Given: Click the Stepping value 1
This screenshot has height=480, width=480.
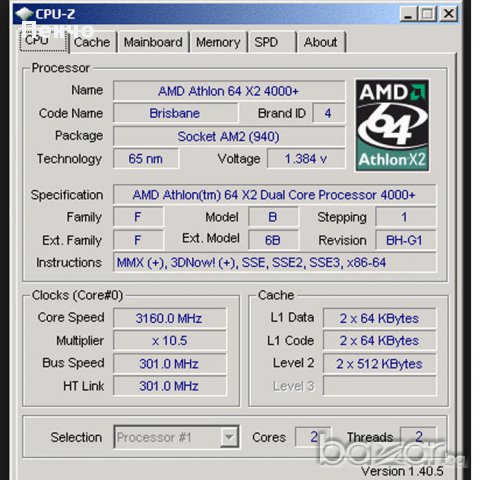Looking at the screenshot, I should point(405,217).
